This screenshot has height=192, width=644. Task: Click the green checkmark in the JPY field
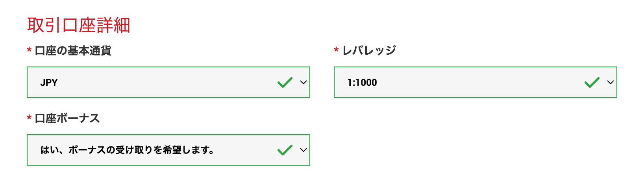coord(285,82)
